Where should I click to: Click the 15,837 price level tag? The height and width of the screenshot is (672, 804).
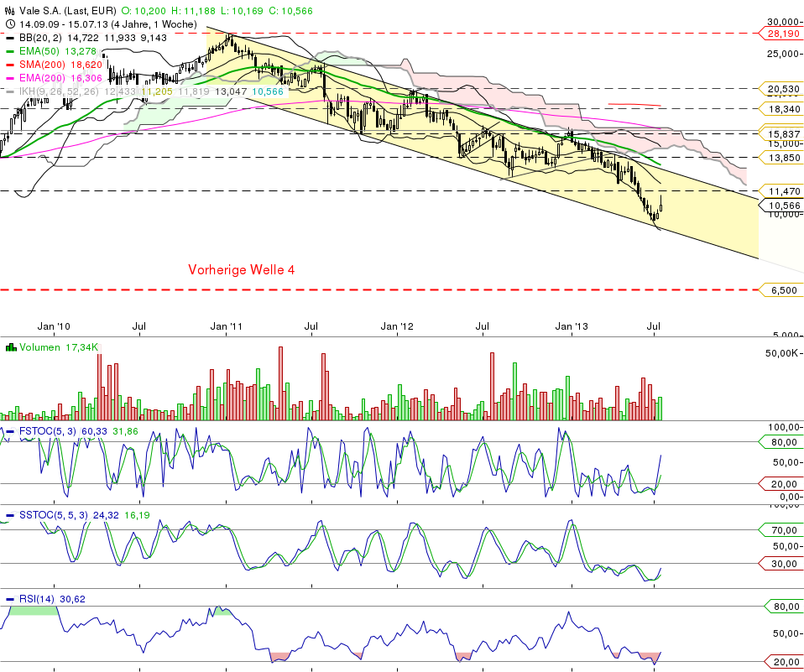tap(781, 133)
